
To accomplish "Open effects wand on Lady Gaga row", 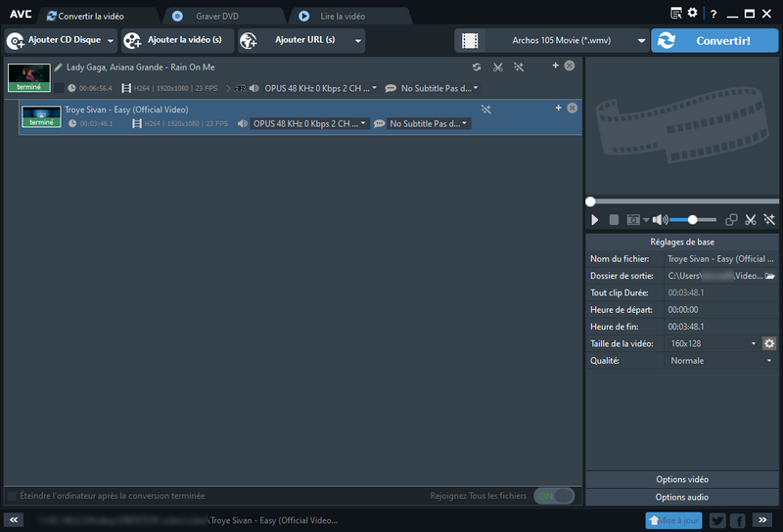I will (519, 66).
